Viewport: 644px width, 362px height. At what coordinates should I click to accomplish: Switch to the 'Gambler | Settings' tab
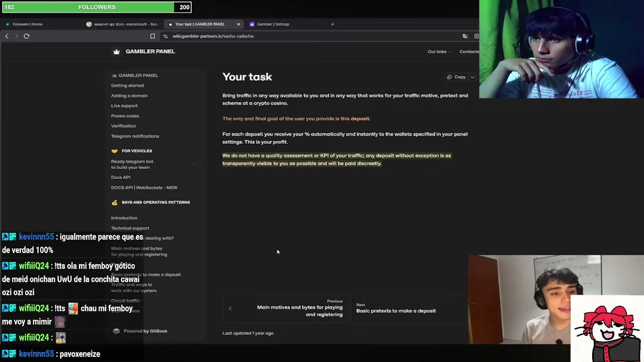(287, 24)
